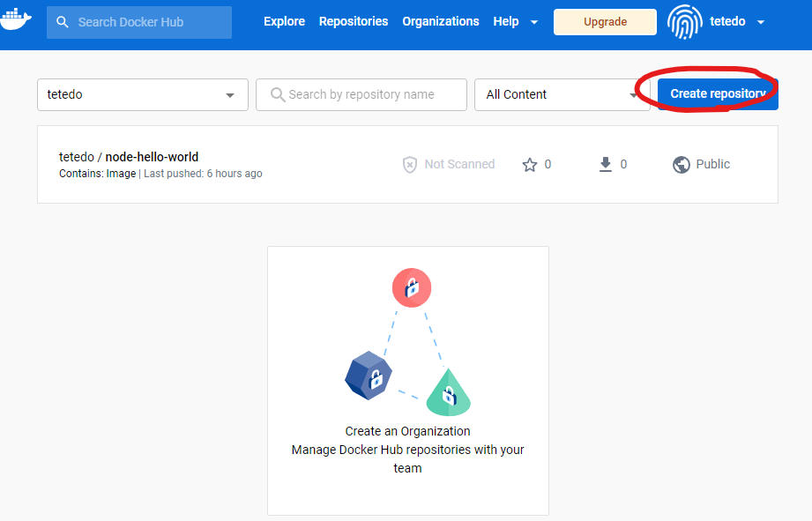
Task: Click the Manage Docker Hub repositories text
Action: coord(407,459)
